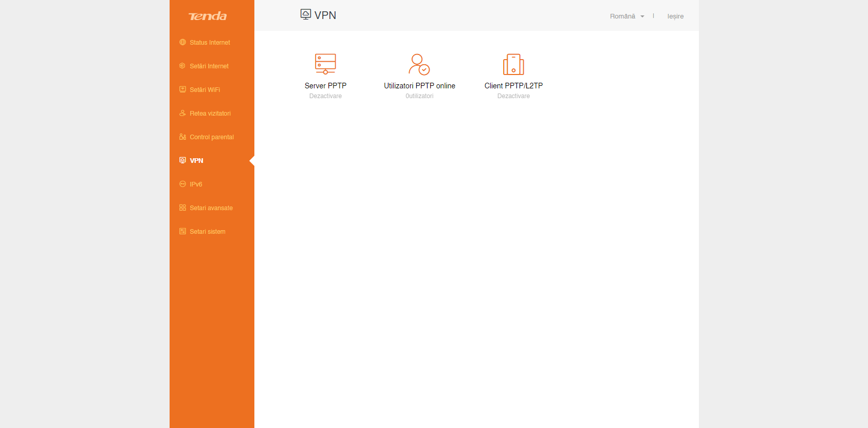
Task: Click the globe icon beside Status Internet
Action: (182, 42)
